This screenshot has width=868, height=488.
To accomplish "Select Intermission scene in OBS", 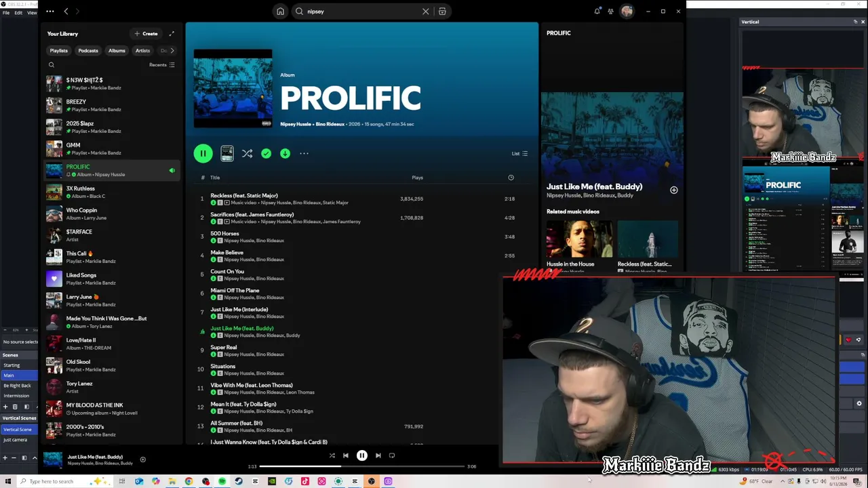I will click(20, 396).
